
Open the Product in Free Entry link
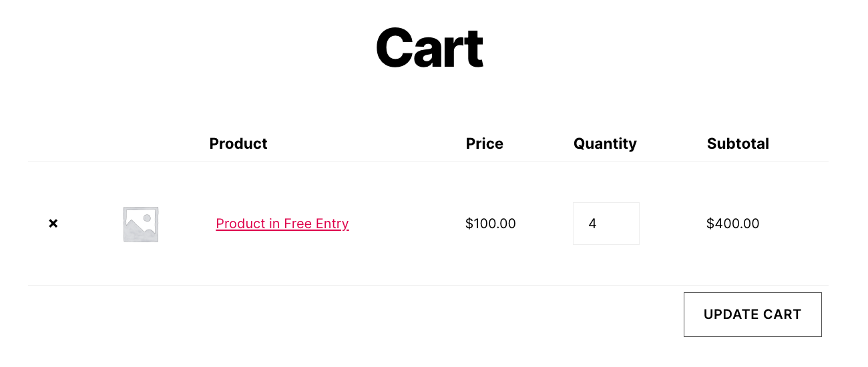pos(282,224)
